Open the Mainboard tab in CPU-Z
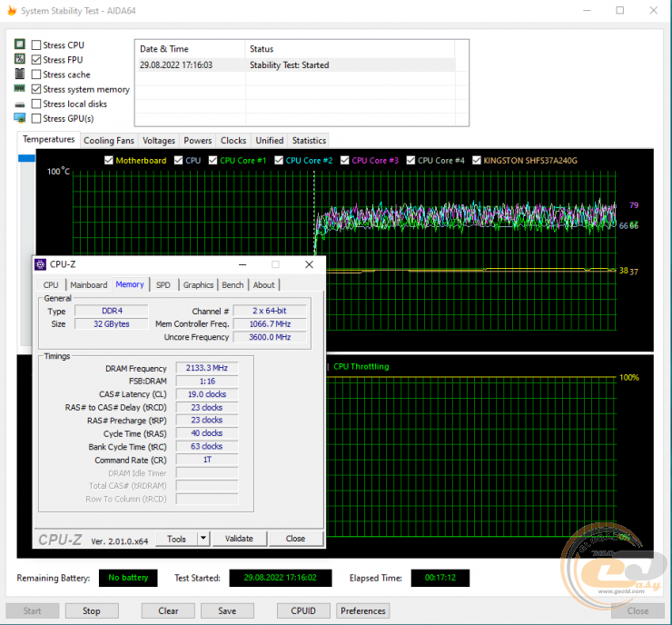 89,285
